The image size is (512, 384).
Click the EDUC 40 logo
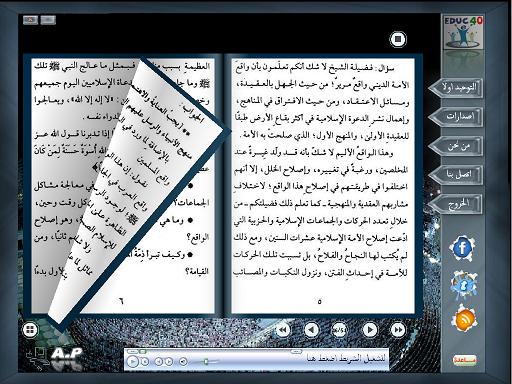tap(463, 32)
